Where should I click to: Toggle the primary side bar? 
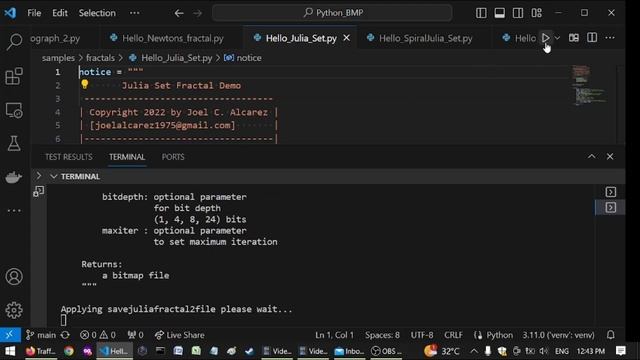pos(481,13)
